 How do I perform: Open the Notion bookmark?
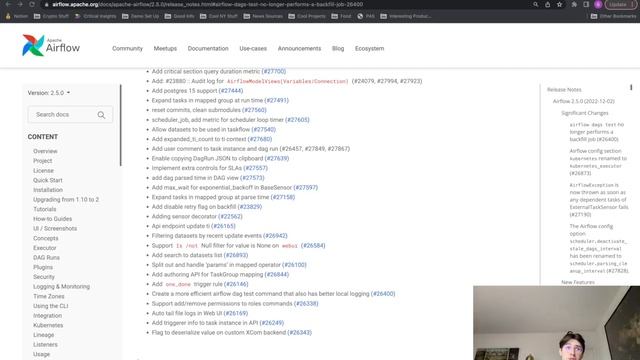(16, 16)
